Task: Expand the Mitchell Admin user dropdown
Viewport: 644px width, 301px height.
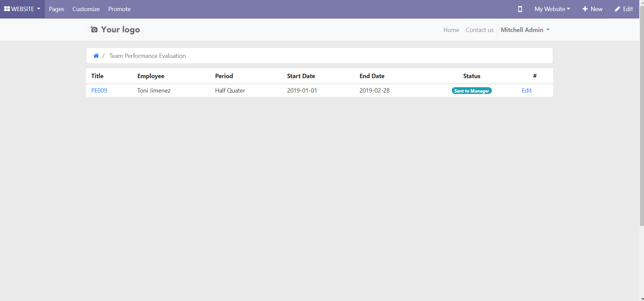Action: coord(525,30)
